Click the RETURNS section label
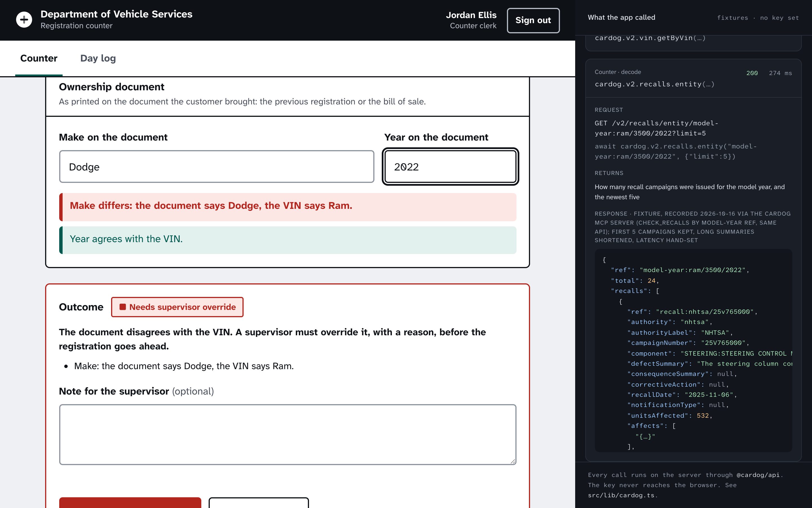 click(609, 173)
